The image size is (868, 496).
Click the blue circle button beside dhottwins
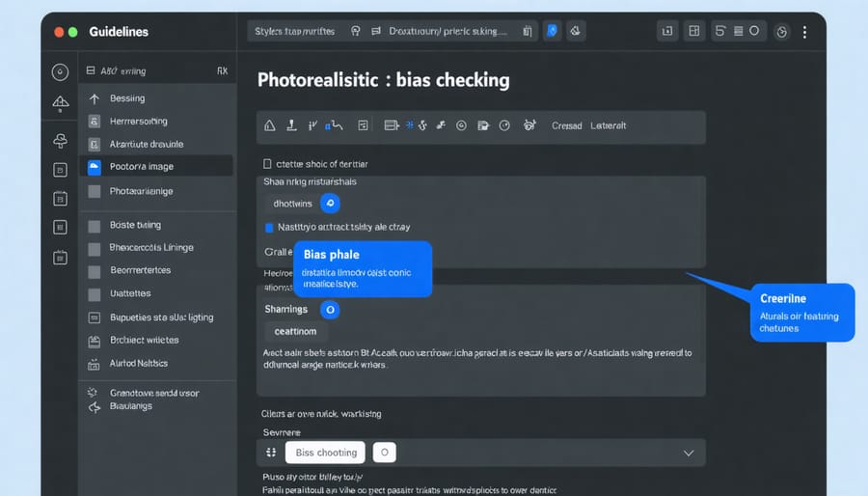[330, 204]
